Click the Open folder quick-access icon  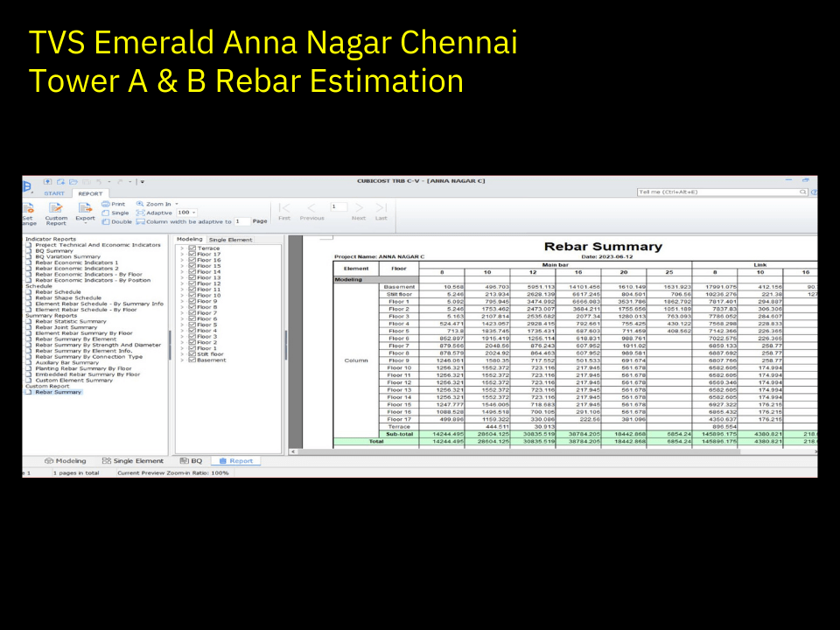coord(73,182)
